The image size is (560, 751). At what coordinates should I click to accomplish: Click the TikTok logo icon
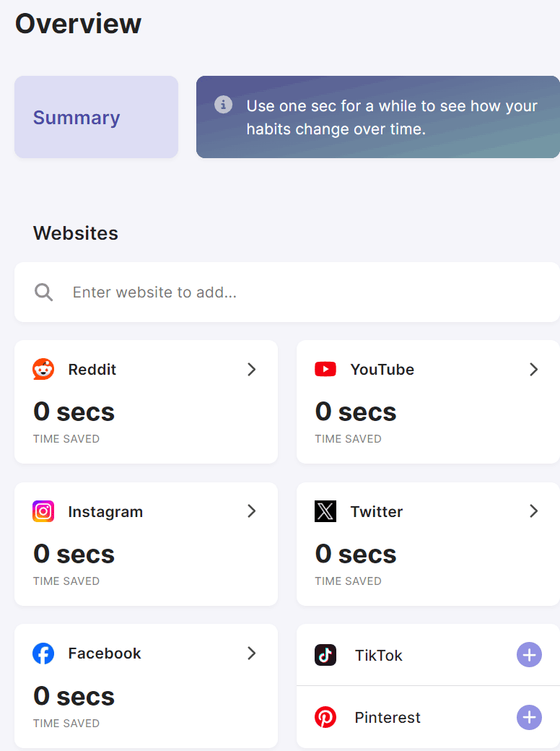point(325,655)
